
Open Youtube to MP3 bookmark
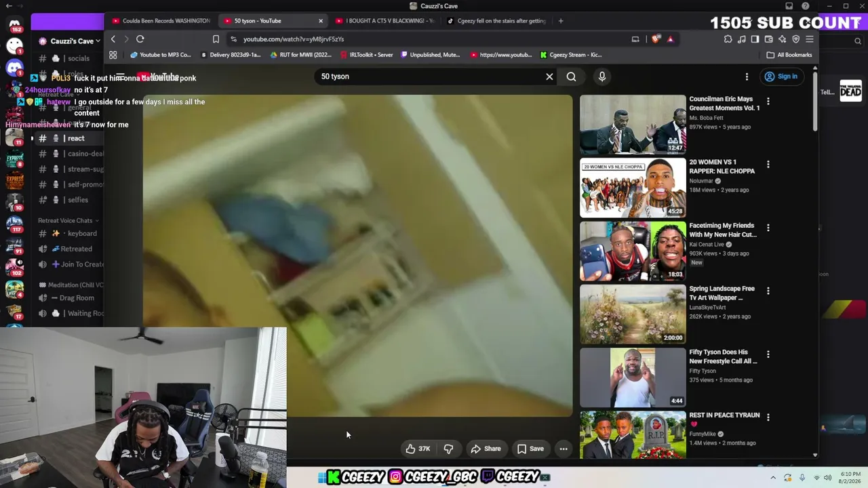click(161, 55)
